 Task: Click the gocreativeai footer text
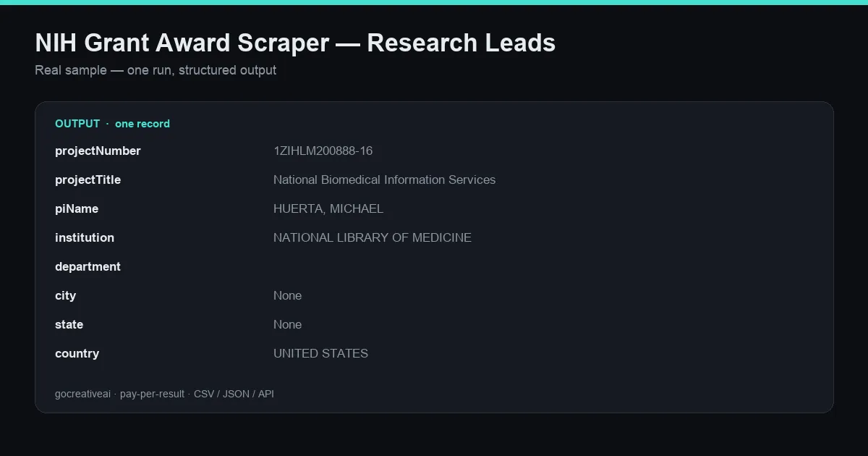coord(82,394)
